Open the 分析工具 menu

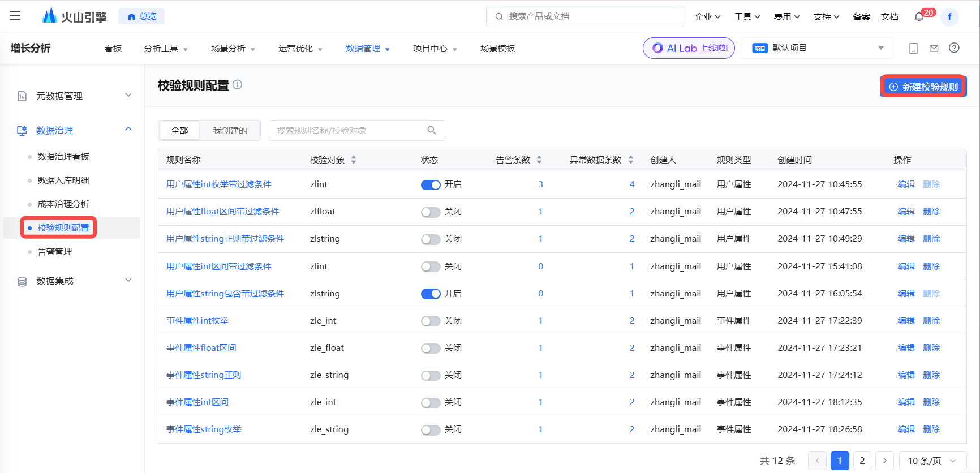pos(166,48)
